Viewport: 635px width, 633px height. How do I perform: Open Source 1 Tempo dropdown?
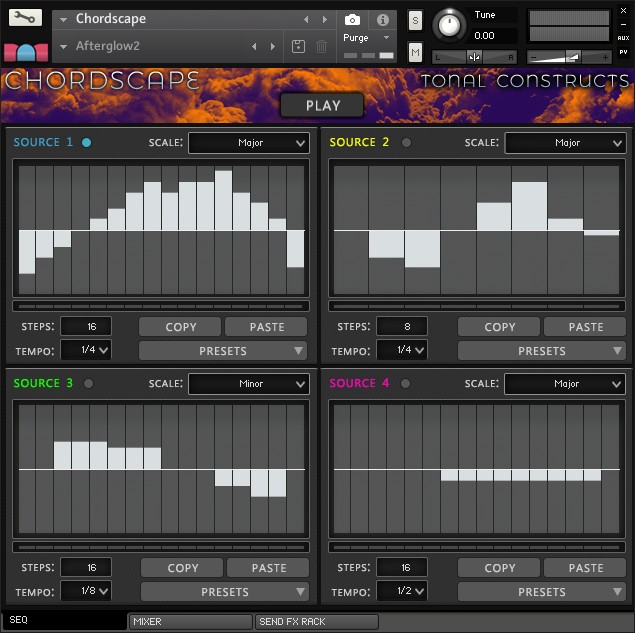86,350
